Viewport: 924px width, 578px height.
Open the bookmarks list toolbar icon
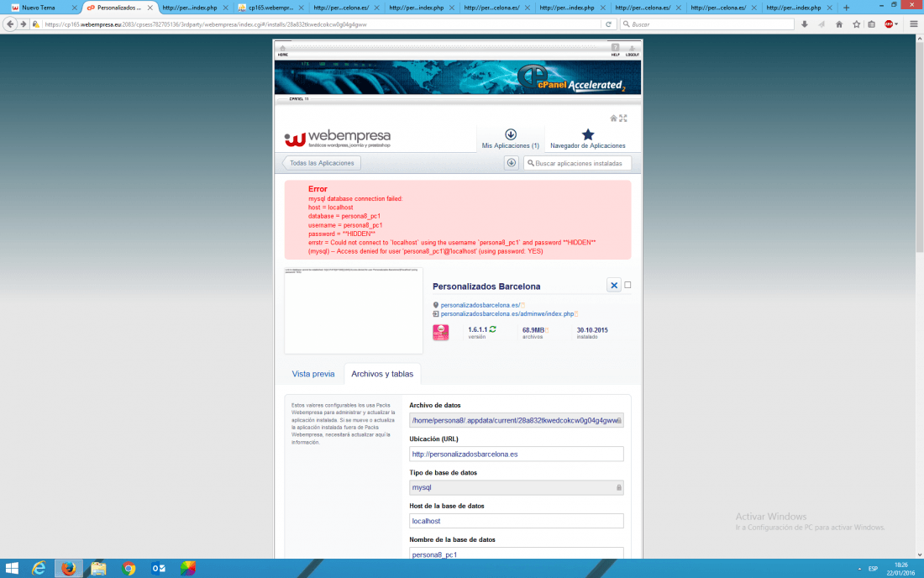(x=872, y=24)
